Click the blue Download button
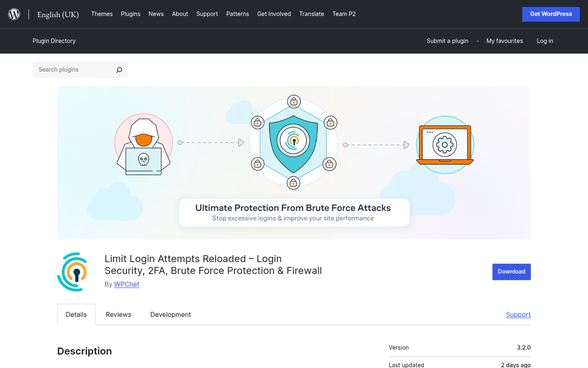588x368 pixels. click(512, 272)
